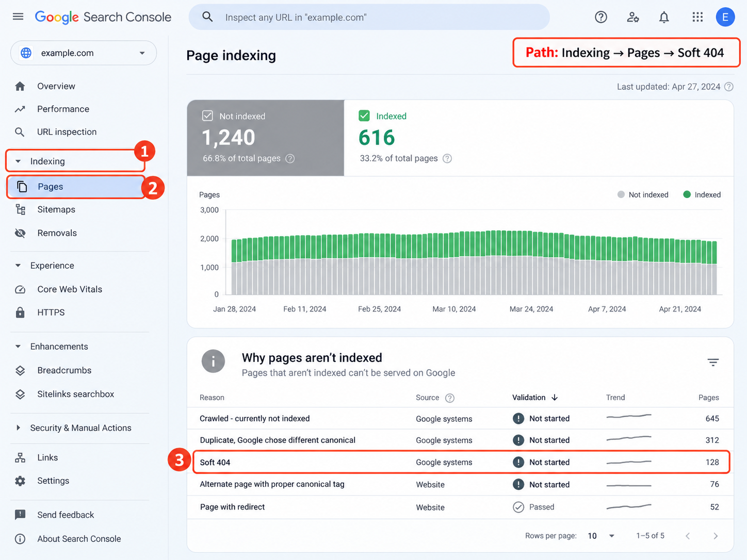Click the Send feedback icon
Image resolution: width=747 pixels, height=560 pixels.
point(20,515)
